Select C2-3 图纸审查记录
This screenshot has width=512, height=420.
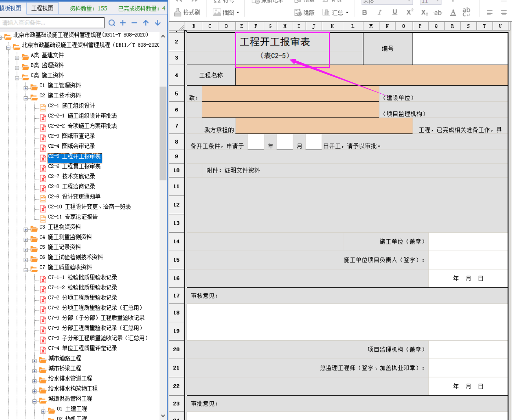pos(71,136)
